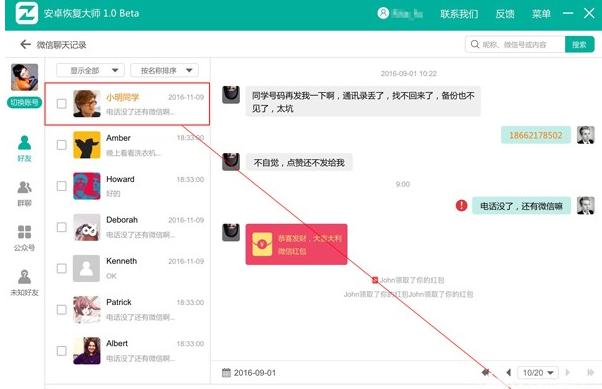Screen dimensions: 602x389
Task: Click Patrick's anime avatar
Action: (x=87, y=310)
